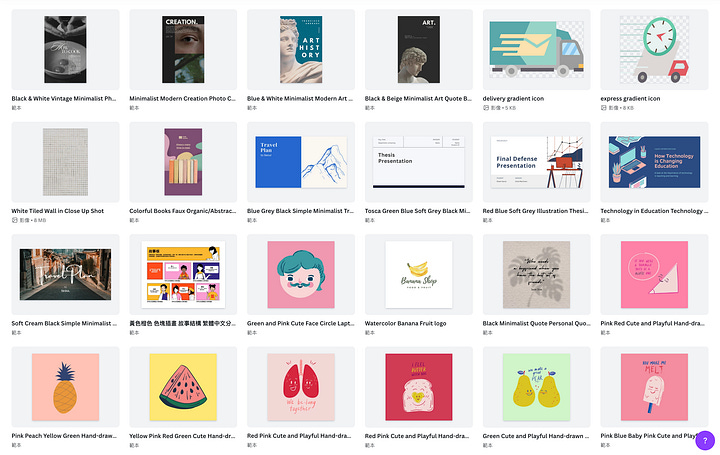
Task: Open How Technology is Changing Education thumbnail
Action: pos(654,162)
